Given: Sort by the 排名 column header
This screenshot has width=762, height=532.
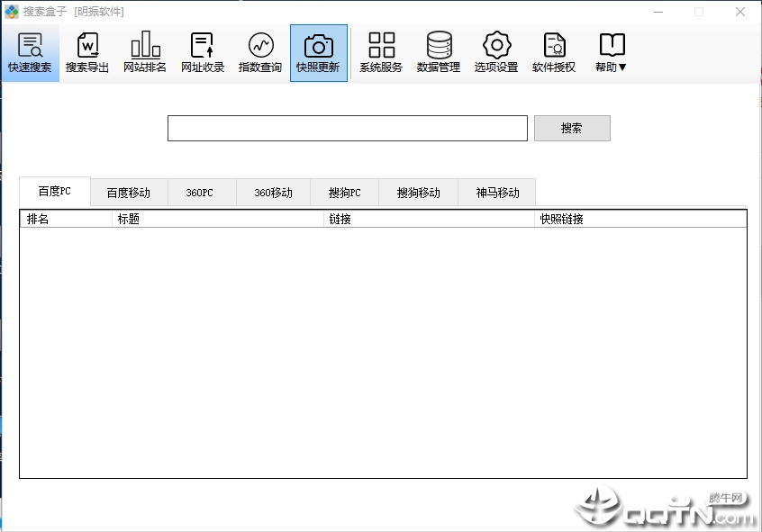Looking at the screenshot, I should [x=66, y=219].
